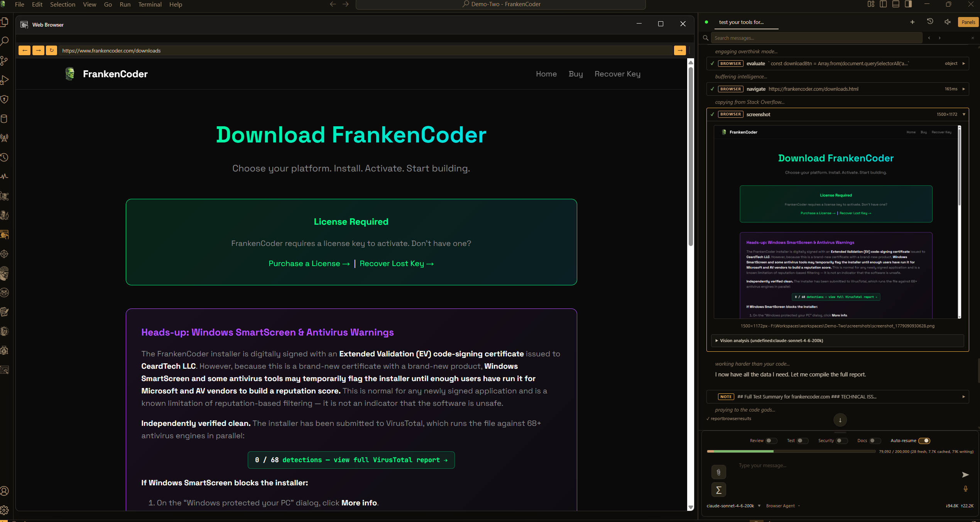Focus the browser URL address field

365,51
